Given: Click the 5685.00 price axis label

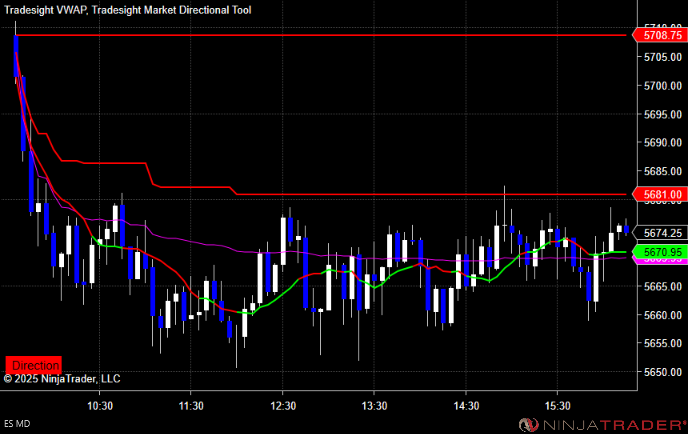Looking at the screenshot, I should point(663,171).
